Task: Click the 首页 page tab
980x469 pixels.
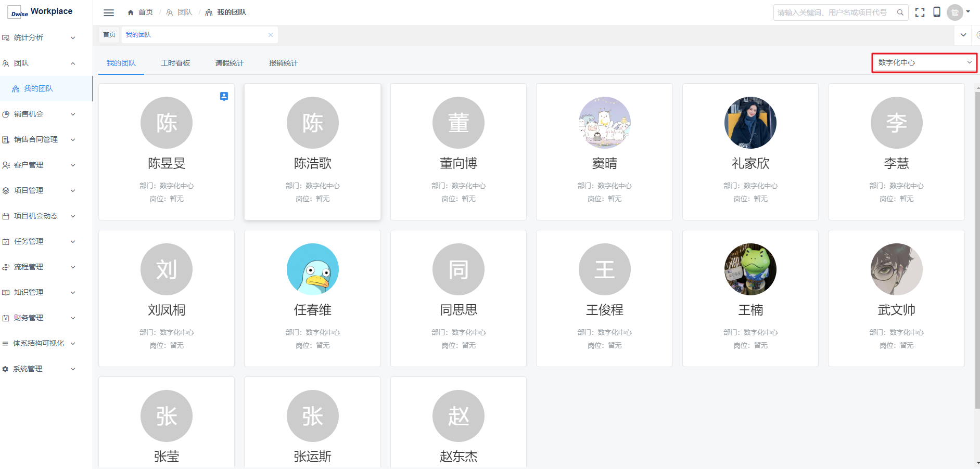Action: coord(109,35)
